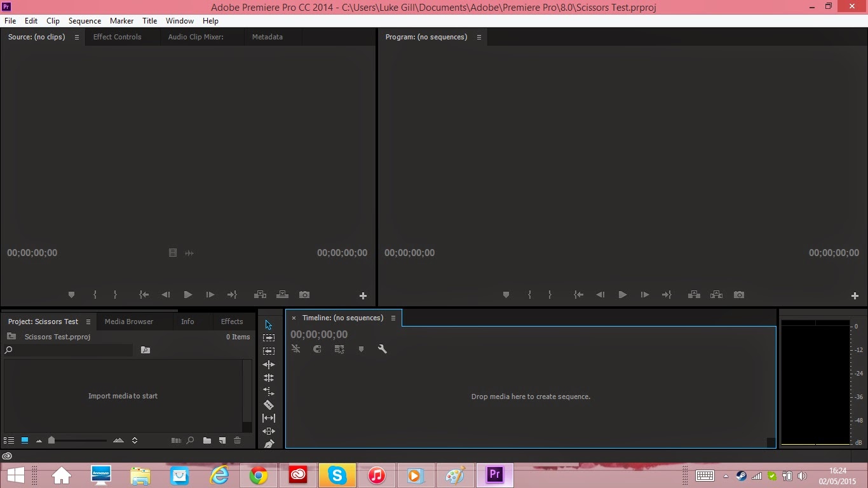
Task: Switch Project panel to Icon View
Action: pyautogui.click(x=25, y=440)
